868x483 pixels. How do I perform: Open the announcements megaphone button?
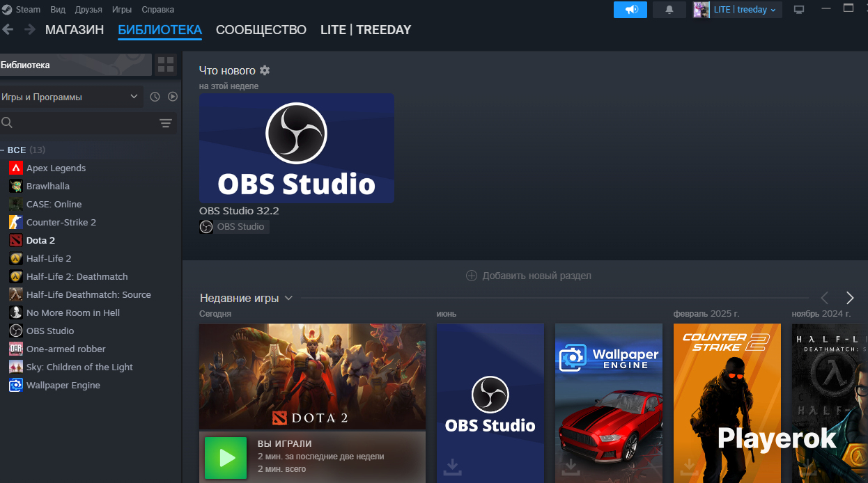coord(630,10)
